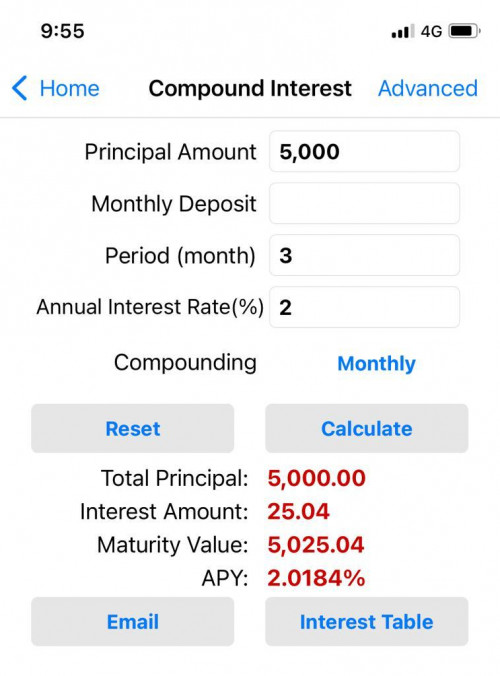Tap the Compound Interest title

(x=250, y=88)
